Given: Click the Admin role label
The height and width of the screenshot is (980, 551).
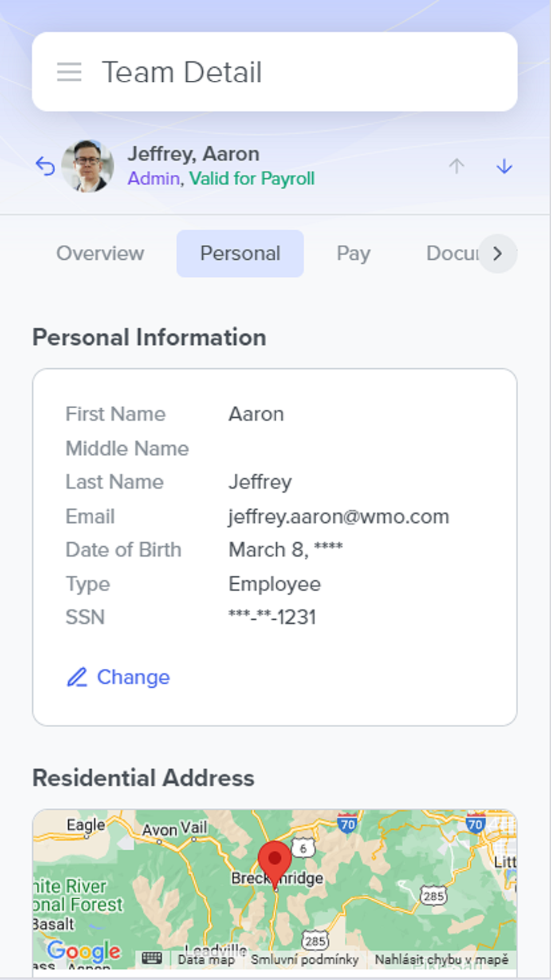Looking at the screenshot, I should coord(153,178).
